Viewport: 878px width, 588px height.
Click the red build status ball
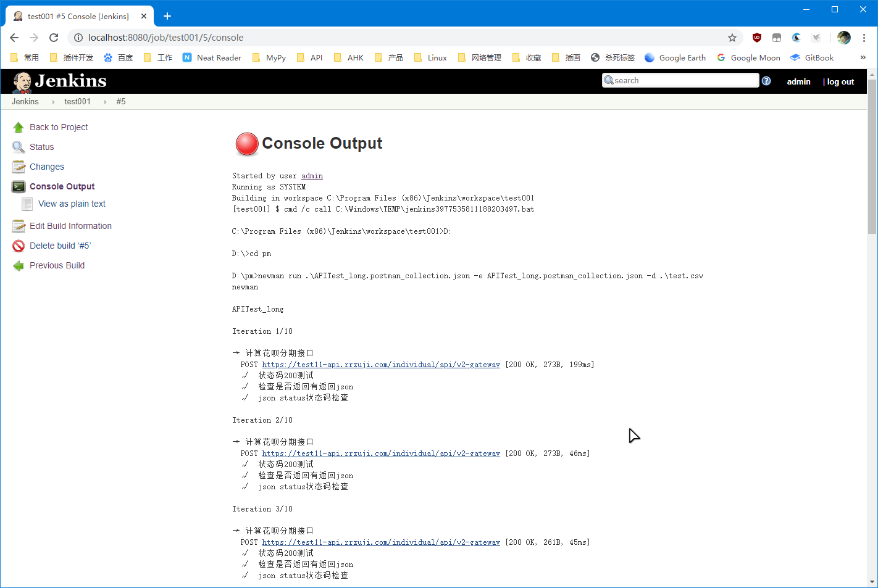246,144
